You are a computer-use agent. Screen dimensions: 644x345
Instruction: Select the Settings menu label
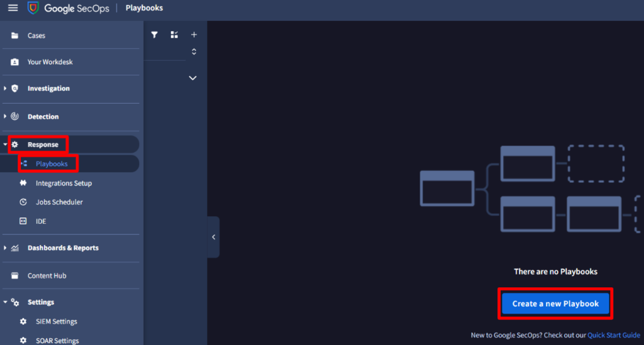click(x=41, y=302)
